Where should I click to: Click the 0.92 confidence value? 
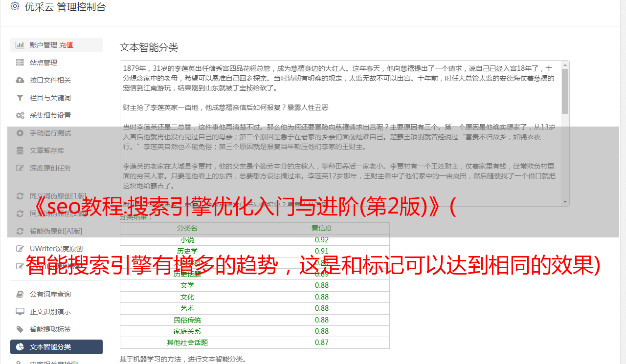coord(322,240)
